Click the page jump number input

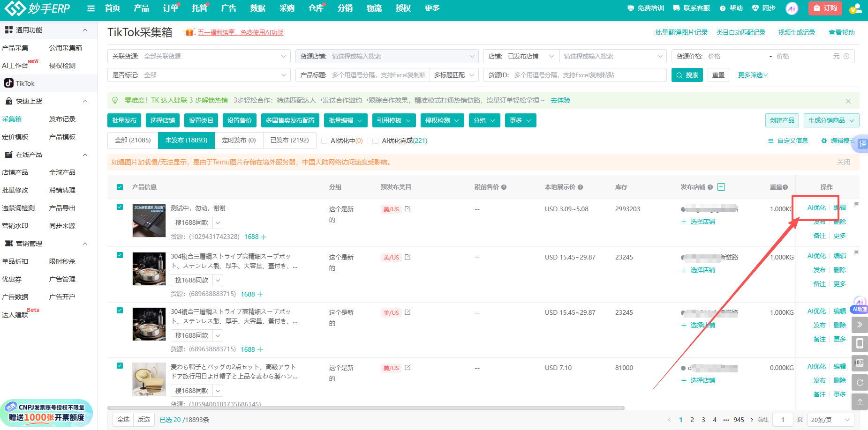point(783,420)
